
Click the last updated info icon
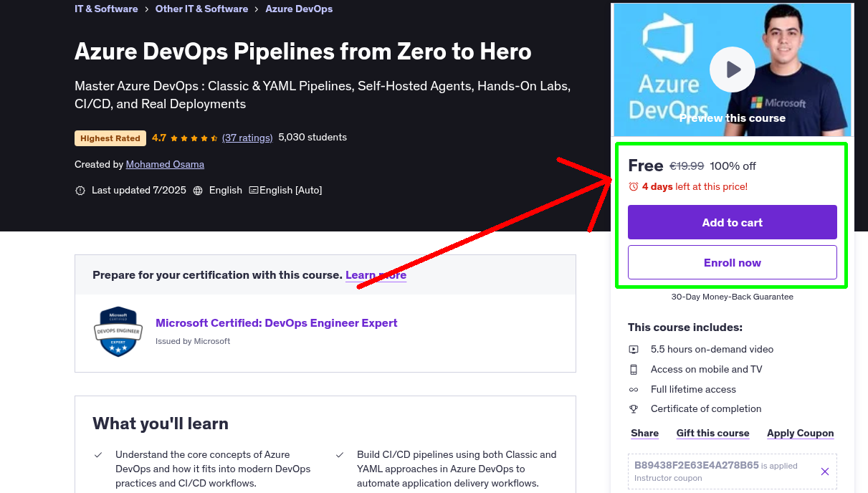point(80,191)
